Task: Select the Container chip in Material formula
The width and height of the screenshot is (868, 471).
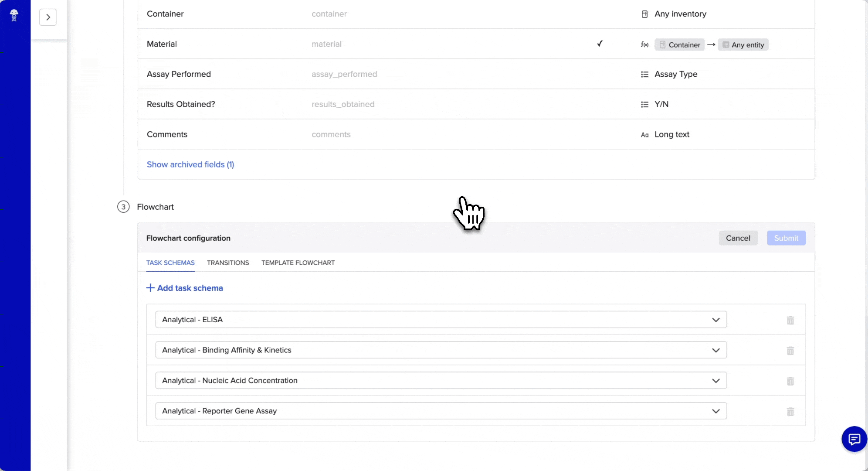Action: pyautogui.click(x=680, y=44)
